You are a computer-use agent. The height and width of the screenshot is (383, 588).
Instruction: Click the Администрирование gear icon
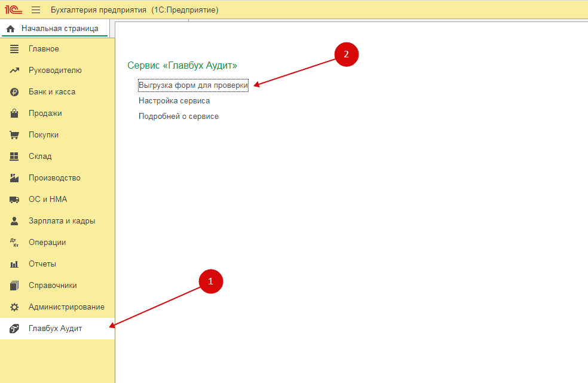click(15, 307)
